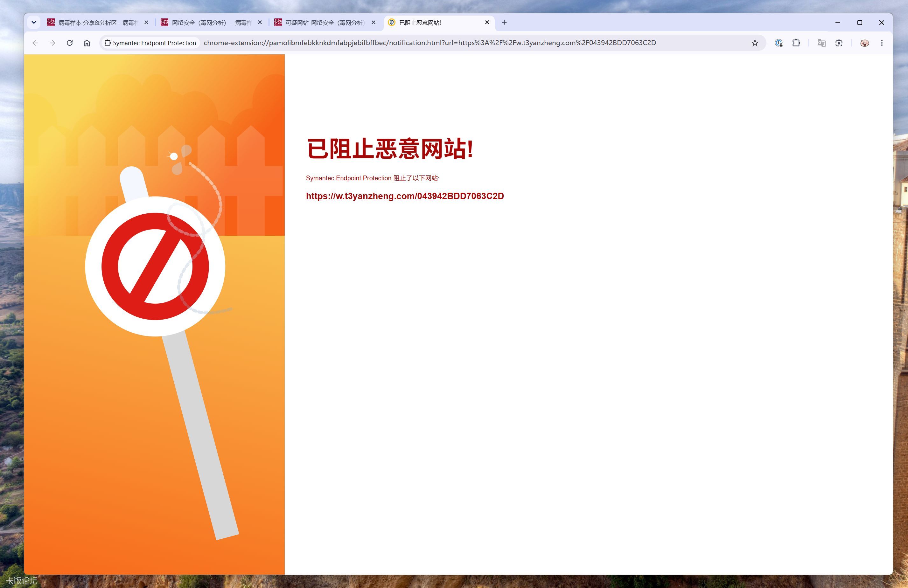Close the 病毒样本 分享&分析区 tab
908x588 pixels.
coord(146,23)
